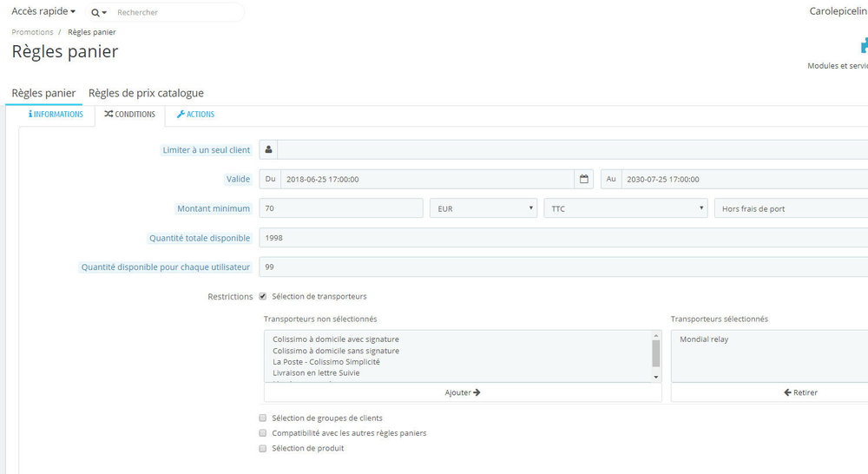The width and height of the screenshot is (868, 474).
Task: Go to Promotions breadcrumb link
Action: pos(33,32)
